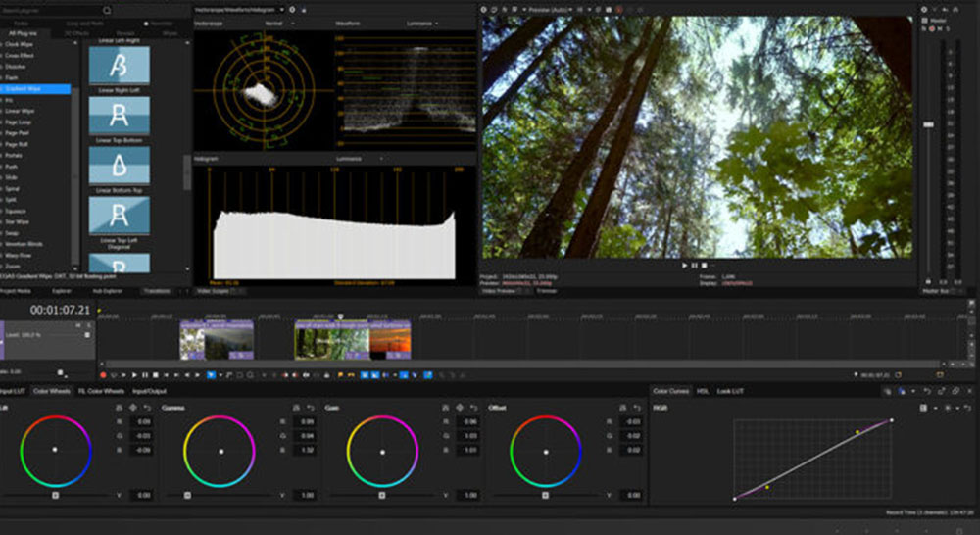The width and height of the screenshot is (980, 535).
Task: Insert a region with the orange region icon
Action: pos(351,375)
